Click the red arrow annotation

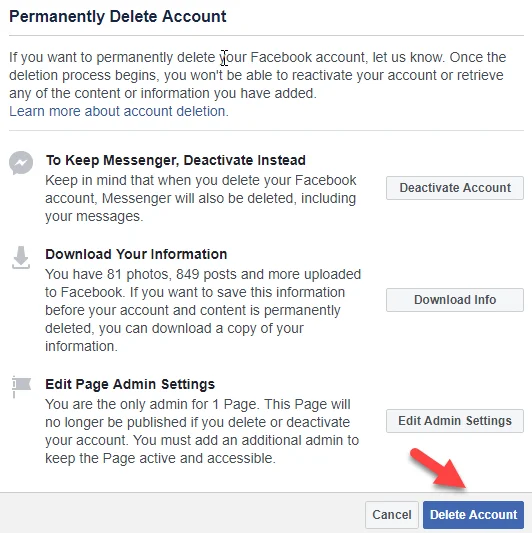tap(439, 469)
